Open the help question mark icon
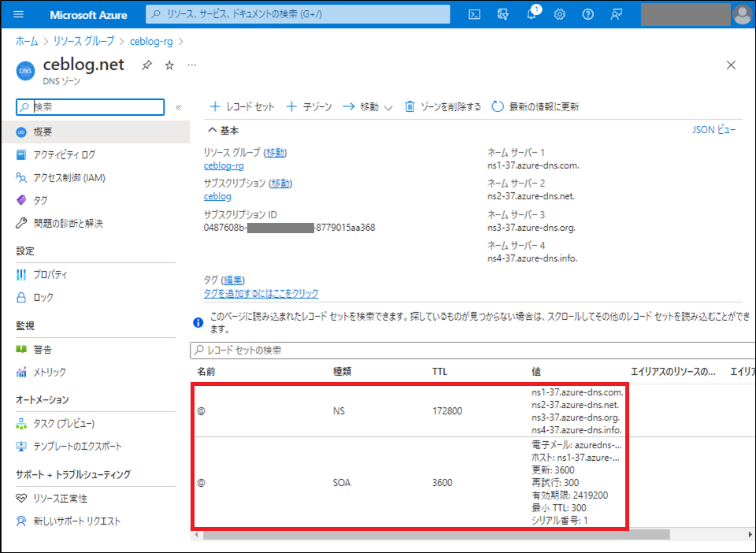Screen dimensions: 756x553 point(587,14)
